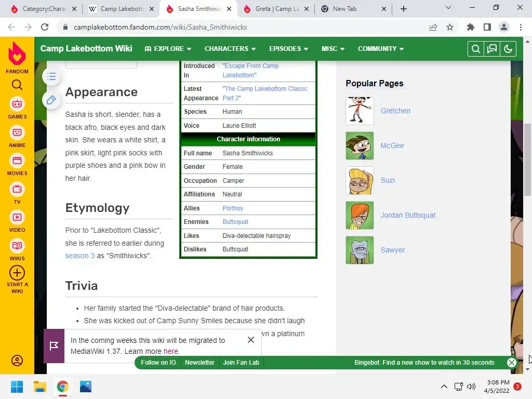Screen dimensions: 532x399
Task: Open the Windows Start menu
Action: [x=17, y=387]
